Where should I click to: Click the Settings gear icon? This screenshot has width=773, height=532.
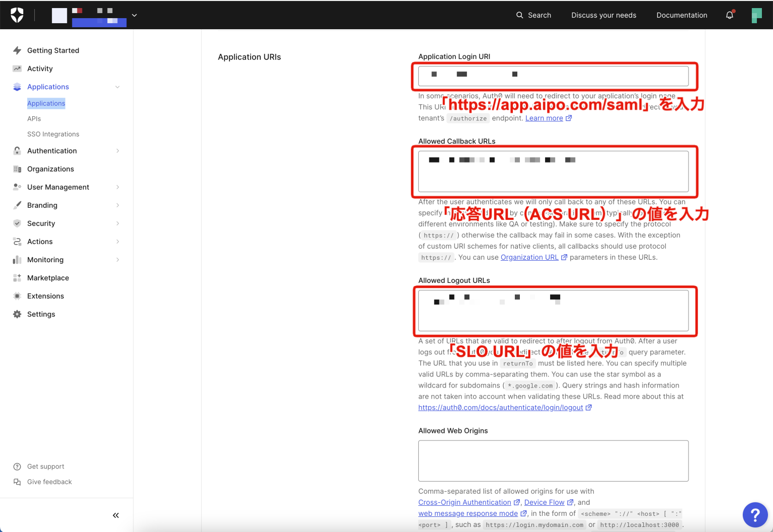click(x=17, y=314)
